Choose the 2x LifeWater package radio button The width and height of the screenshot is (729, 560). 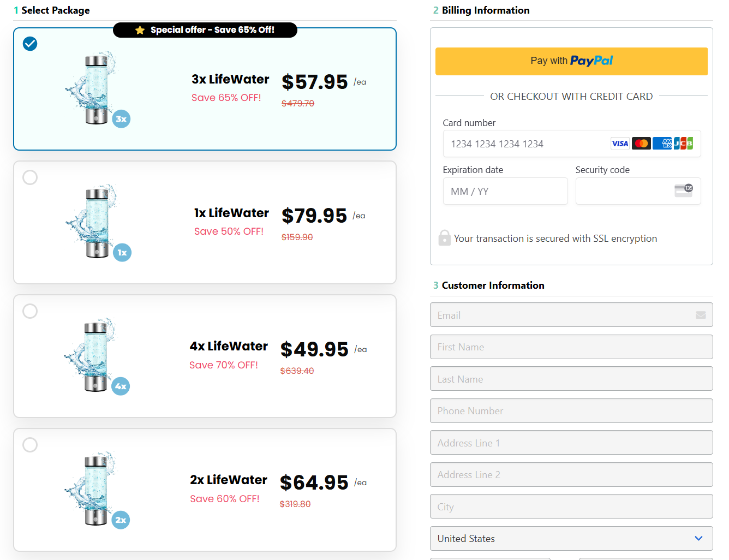[30, 445]
